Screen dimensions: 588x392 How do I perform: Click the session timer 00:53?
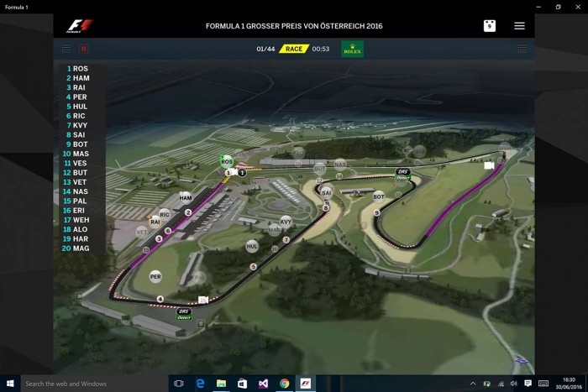(321, 49)
